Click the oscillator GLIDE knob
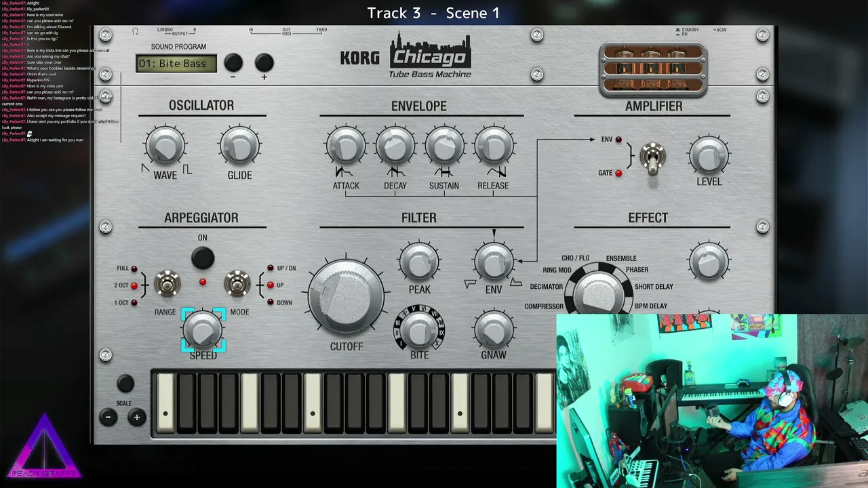Image resolution: width=868 pixels, height=488 pixels. coord(239,145)
